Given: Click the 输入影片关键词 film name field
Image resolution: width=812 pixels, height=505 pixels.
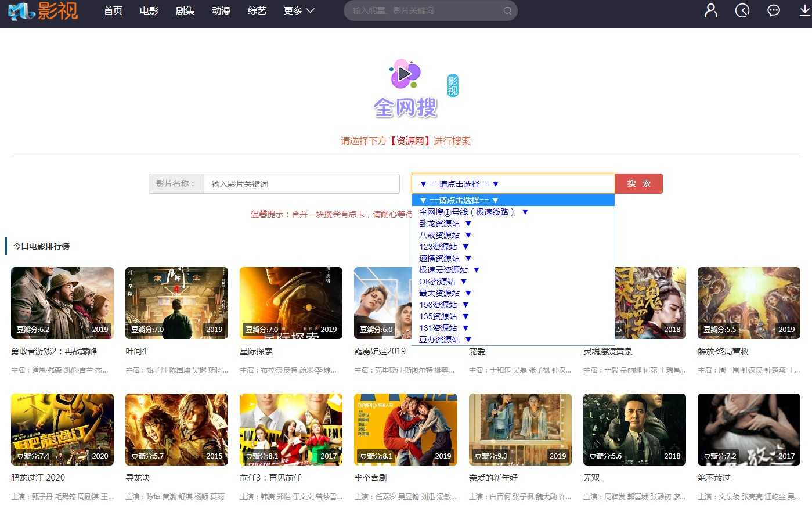Looking at the screenshot, I should tap(302, 184).
